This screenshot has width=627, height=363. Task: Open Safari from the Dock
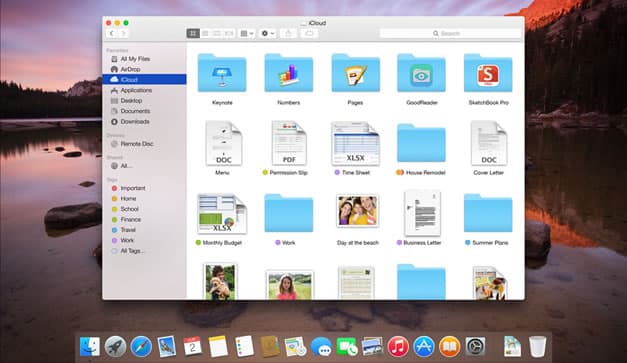pos(141,346)
